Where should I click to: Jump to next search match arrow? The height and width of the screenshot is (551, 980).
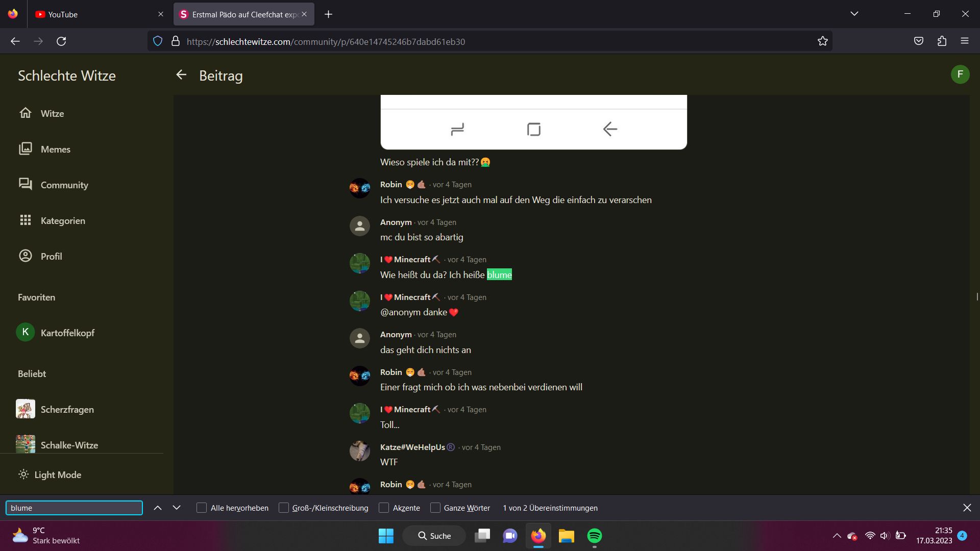tap(177, 508)
